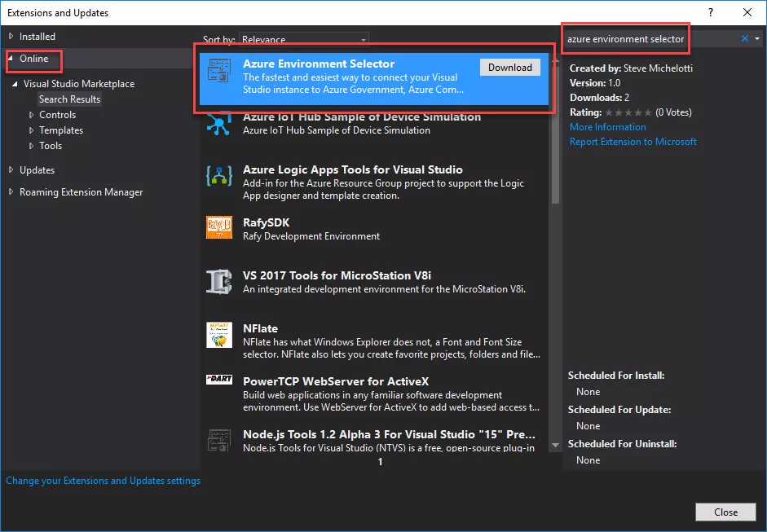Expand the Updates category

(11, 169)
